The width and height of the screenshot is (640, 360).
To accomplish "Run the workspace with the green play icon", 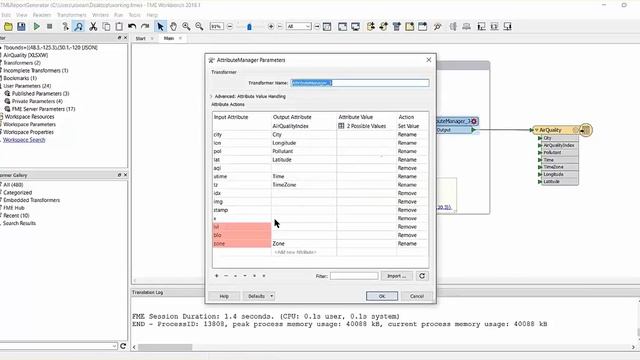I will (36, 27).
